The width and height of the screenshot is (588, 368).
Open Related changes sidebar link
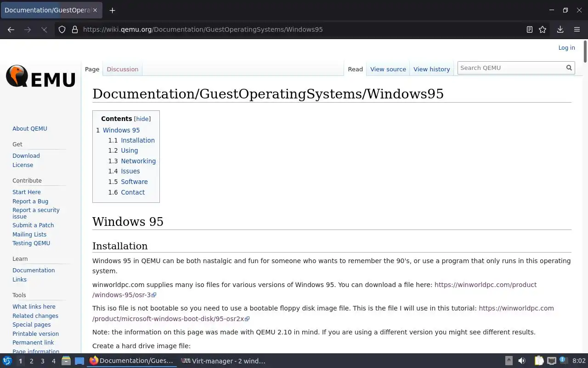[35, 316]
